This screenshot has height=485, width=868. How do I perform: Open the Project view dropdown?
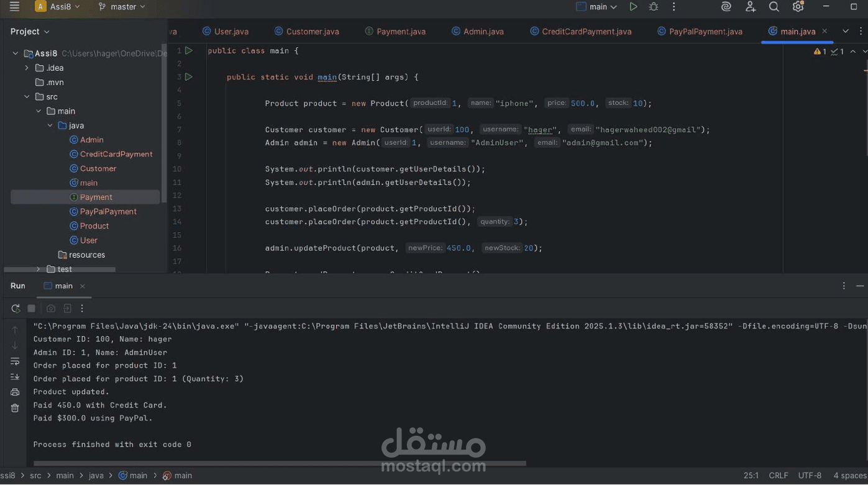point(30,32)
